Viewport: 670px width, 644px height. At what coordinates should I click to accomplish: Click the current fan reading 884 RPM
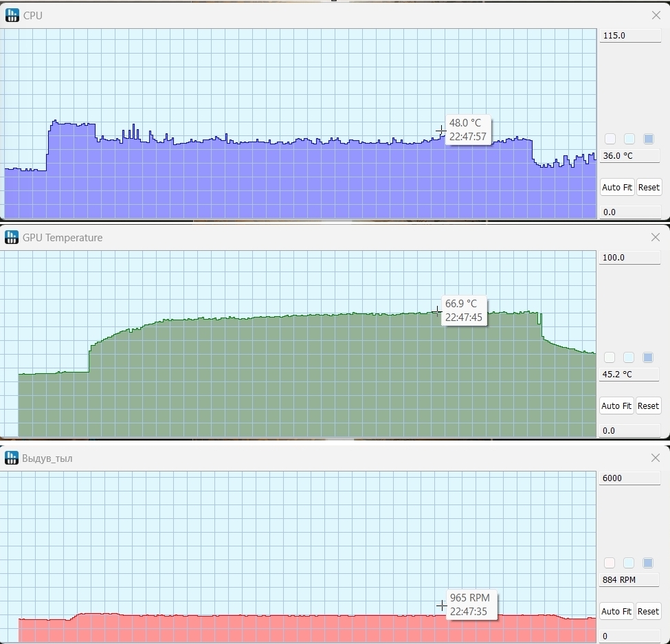tap(629, 580)
